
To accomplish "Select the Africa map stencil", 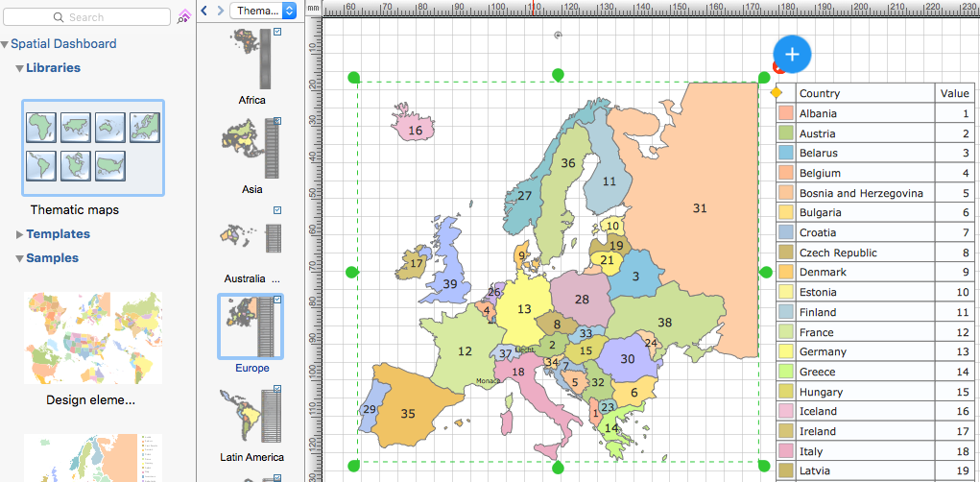I will [251, 60].
